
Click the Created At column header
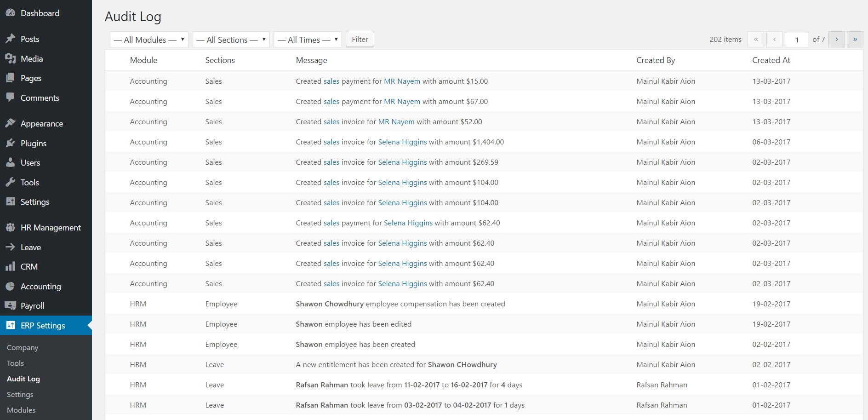point(771,60)
